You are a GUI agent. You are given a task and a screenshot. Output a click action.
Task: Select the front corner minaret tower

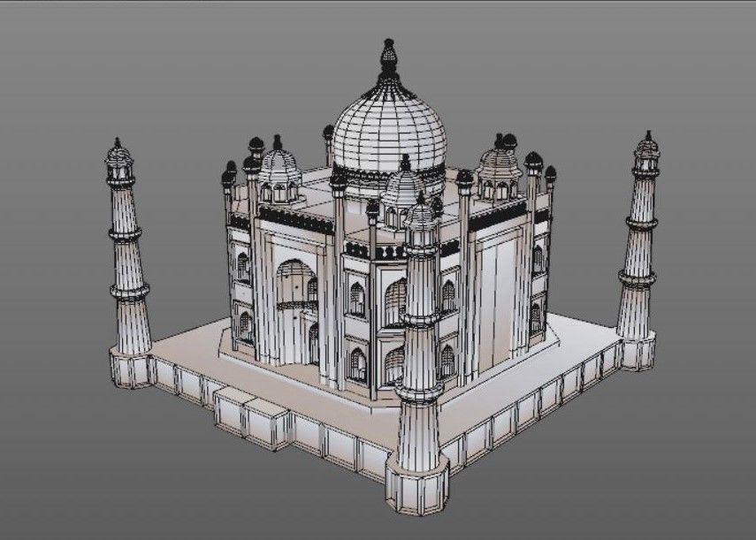click(418, 354)
